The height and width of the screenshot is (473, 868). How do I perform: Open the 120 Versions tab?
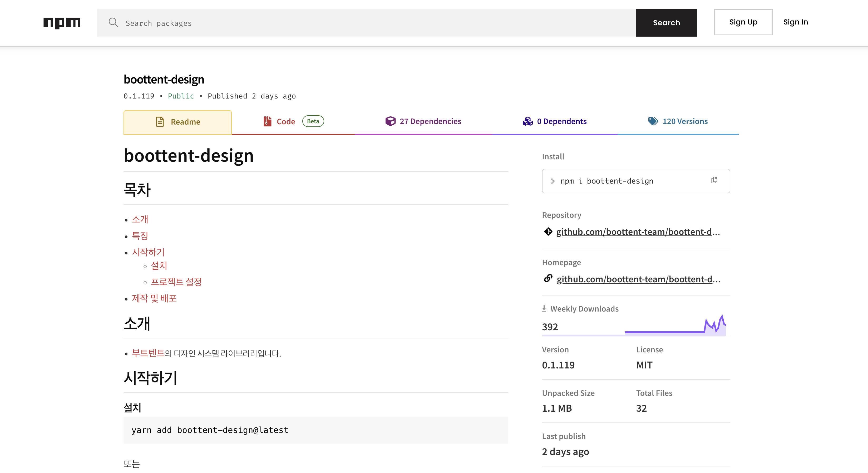678,121
